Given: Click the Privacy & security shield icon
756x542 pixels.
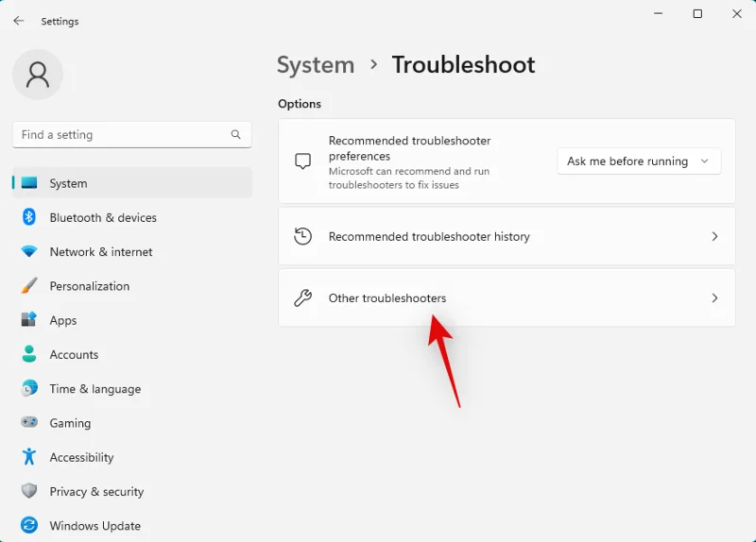Looking at the screenshot, I should (x=29, y=491).
